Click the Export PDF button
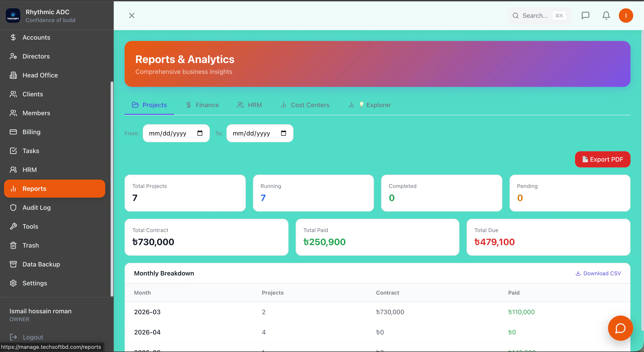 [x=602, y=159]
